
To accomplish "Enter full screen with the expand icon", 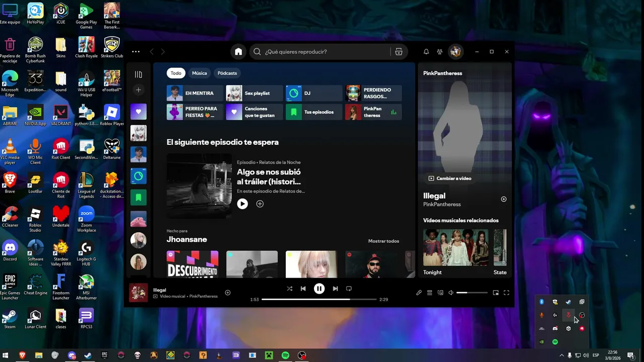I will 507,293.
